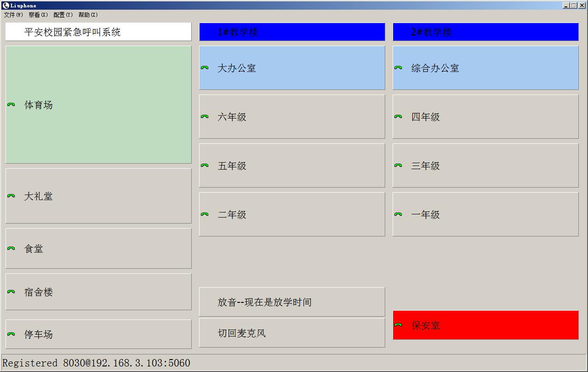588x372 pixels.
Task: Open the 文件(W) menu
Action: click(13, 15)
